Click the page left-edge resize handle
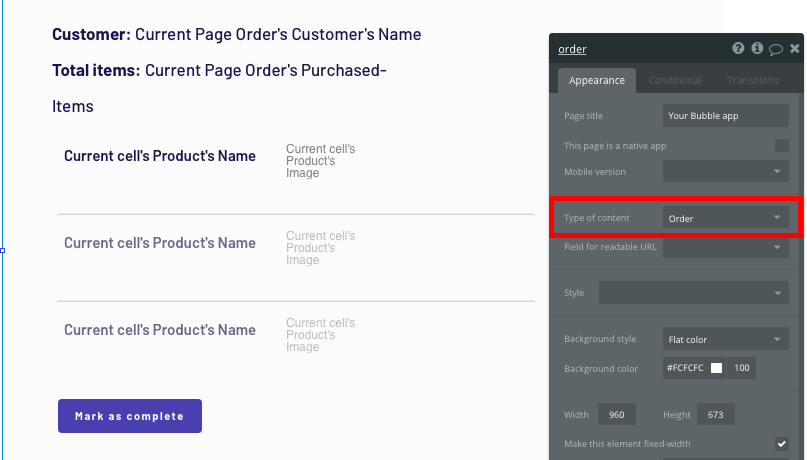The image size is (807, 460). pyautogui.click(x=3, y=251)
